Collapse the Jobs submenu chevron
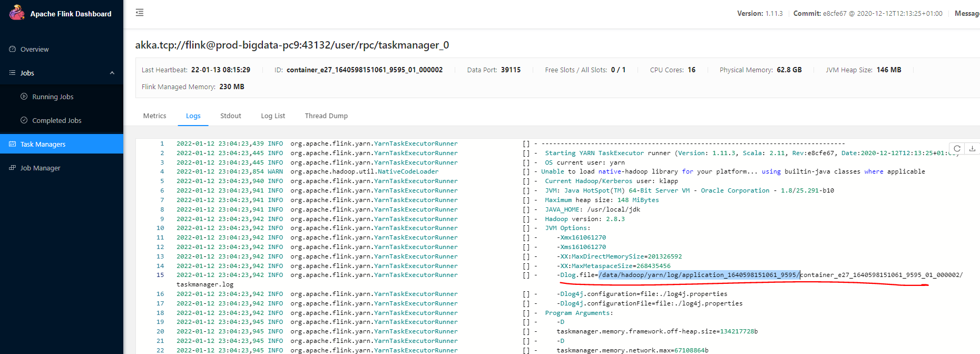 click(x=112, y=73)
